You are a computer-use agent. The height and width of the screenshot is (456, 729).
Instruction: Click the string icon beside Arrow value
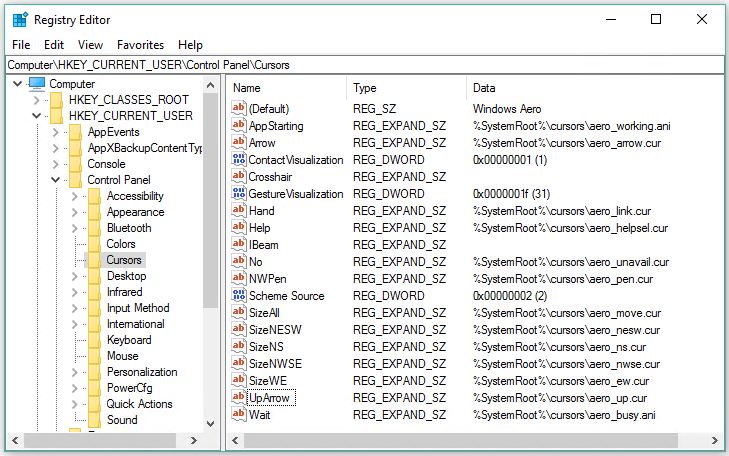click(x=239, y=142)
